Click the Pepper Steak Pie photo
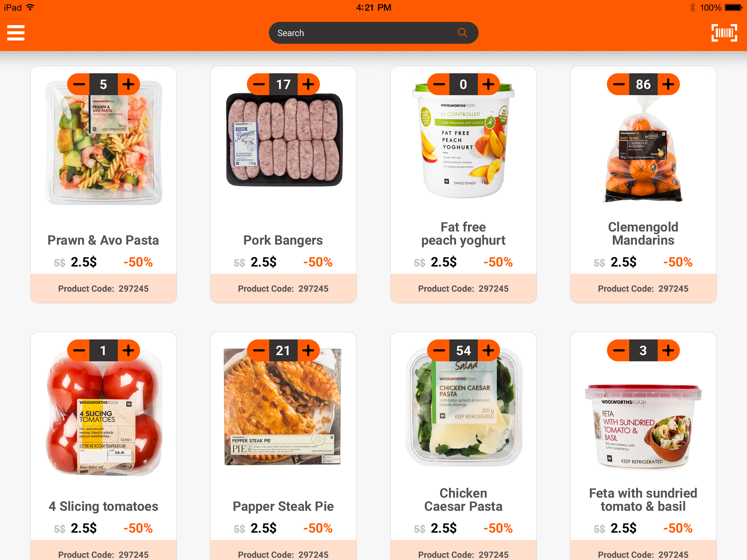Image resolution: width=747 pixels, height=560 pixels. tap(283, 407)
